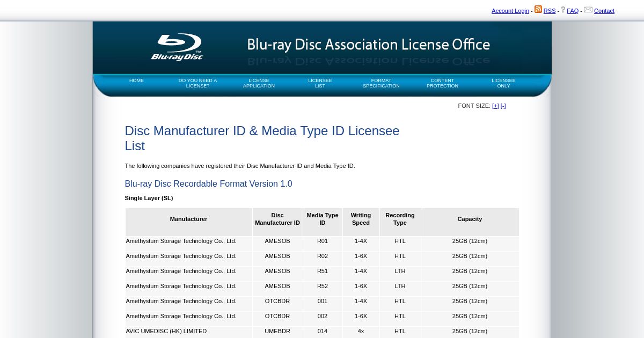Click the 014 media type cell

323,331
